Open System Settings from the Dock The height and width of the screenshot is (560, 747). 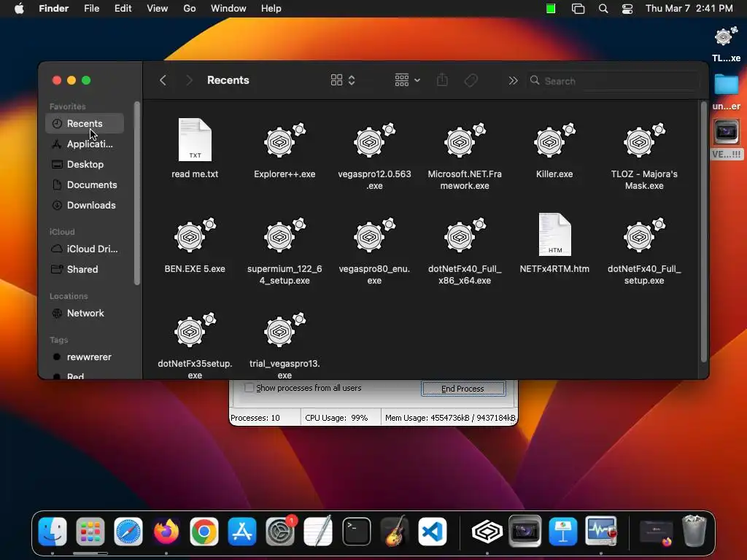point(280,531)
